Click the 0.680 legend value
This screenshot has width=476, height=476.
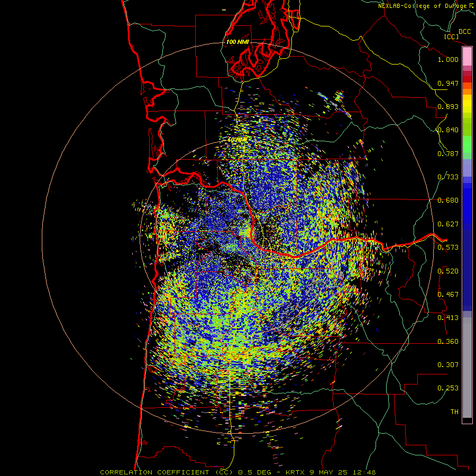(x=448, y=200)
